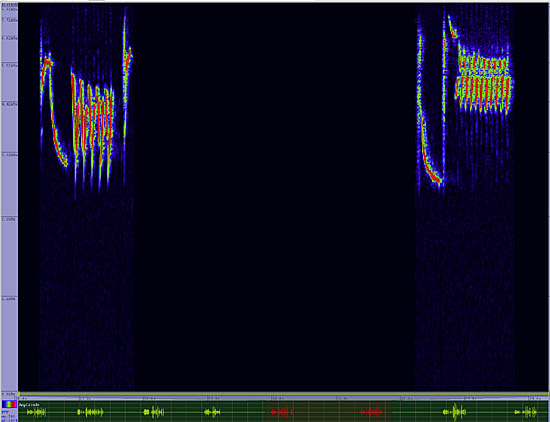Click the yellow-green horizontal scrollbar under the spectrogram
This screenshot has width=550, height=422.
283,394
